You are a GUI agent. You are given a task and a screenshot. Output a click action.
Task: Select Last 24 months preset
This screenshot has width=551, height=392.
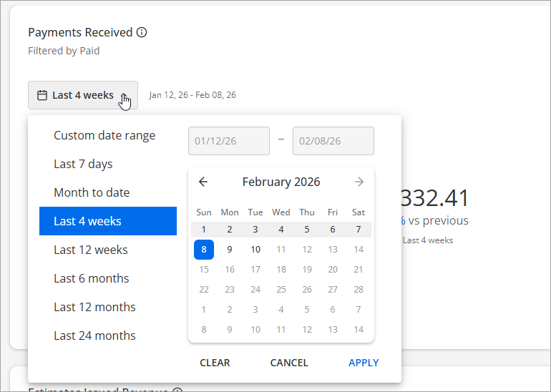pyautogui.click(x=94, y=335)
